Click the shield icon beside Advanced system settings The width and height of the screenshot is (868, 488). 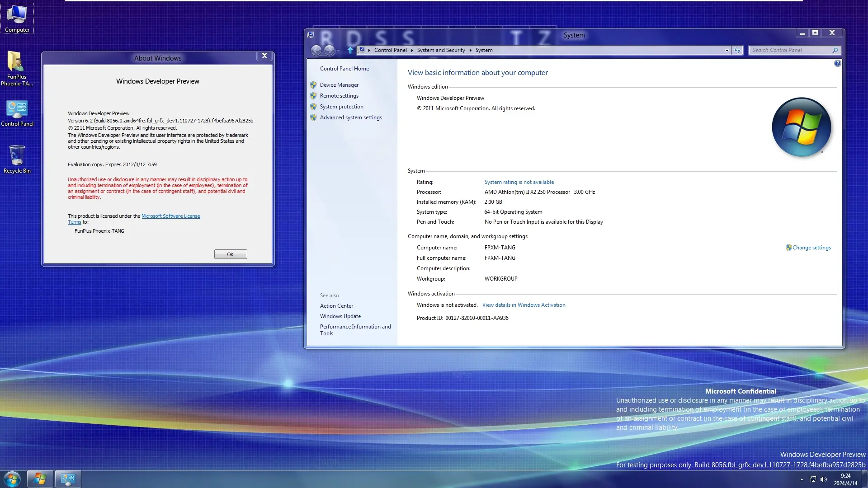(x=313, y=117)
